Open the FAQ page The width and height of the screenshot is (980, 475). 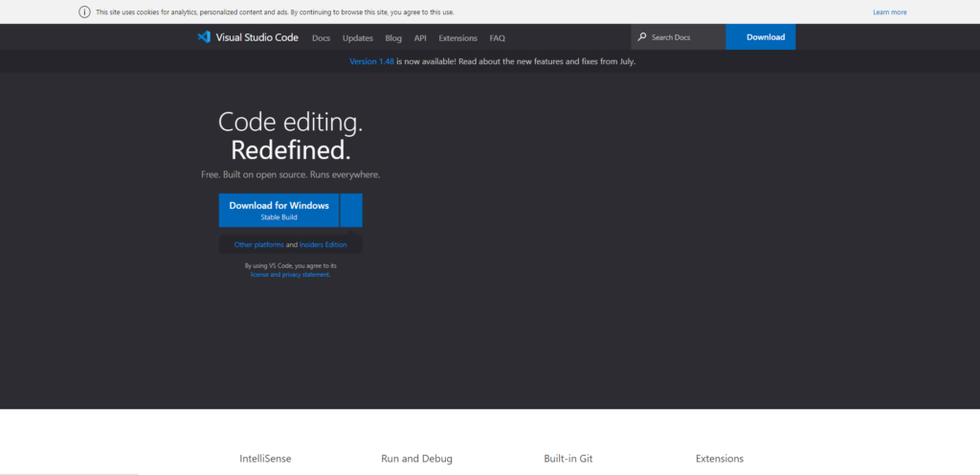pos(498,38)
